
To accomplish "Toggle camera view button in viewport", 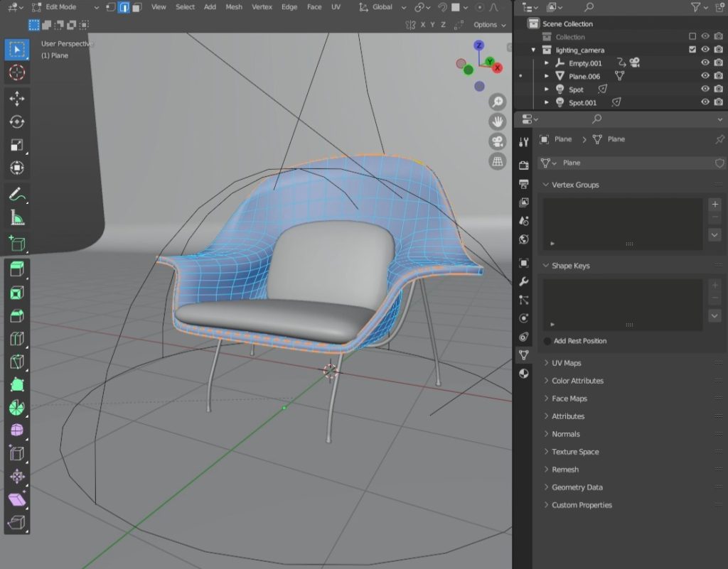I will click(497, 141).
